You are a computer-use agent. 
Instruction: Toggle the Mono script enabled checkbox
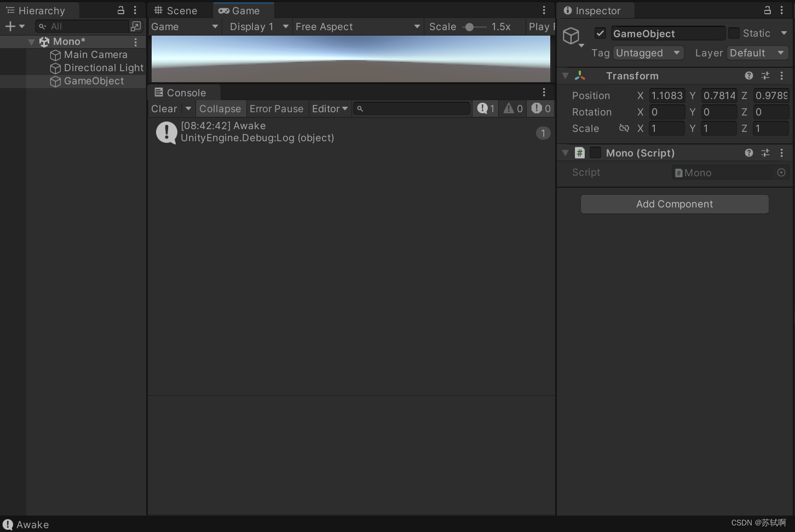point(595,153)
